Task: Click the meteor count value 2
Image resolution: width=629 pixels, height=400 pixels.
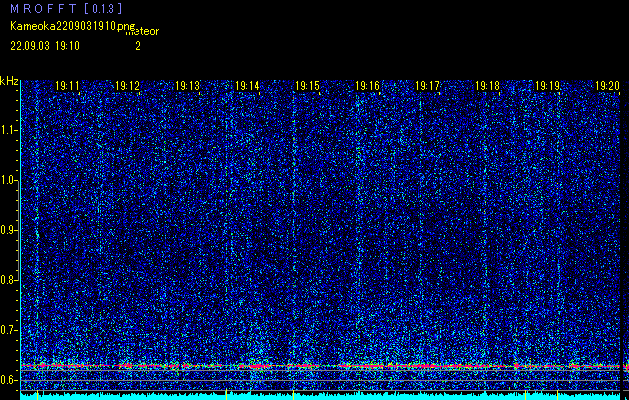Action: (138, 46)
